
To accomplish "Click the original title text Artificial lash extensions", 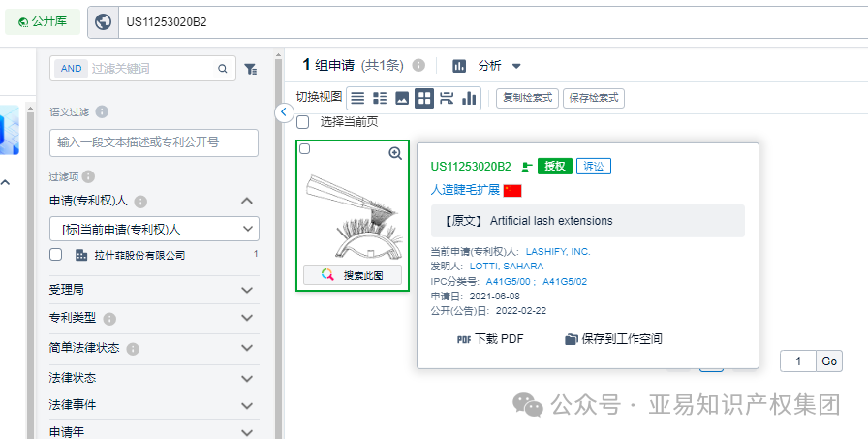I will pos(551,221).
